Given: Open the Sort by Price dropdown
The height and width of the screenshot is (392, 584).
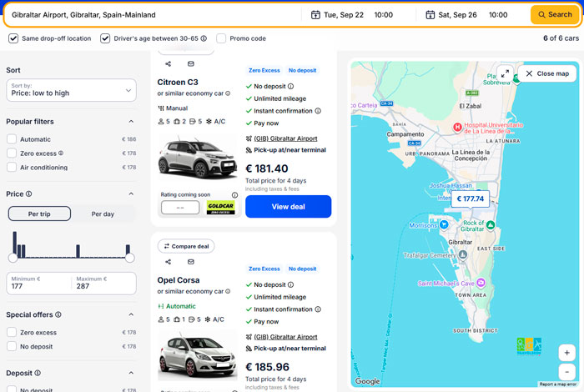Looking at the screenshot, I should tap(71, 90).
